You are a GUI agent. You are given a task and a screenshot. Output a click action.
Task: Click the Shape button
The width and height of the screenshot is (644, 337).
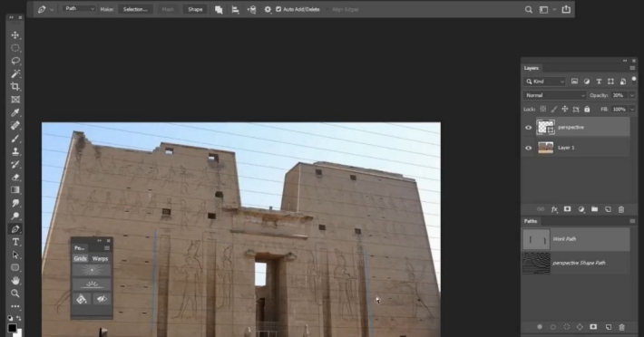point(195,9)
